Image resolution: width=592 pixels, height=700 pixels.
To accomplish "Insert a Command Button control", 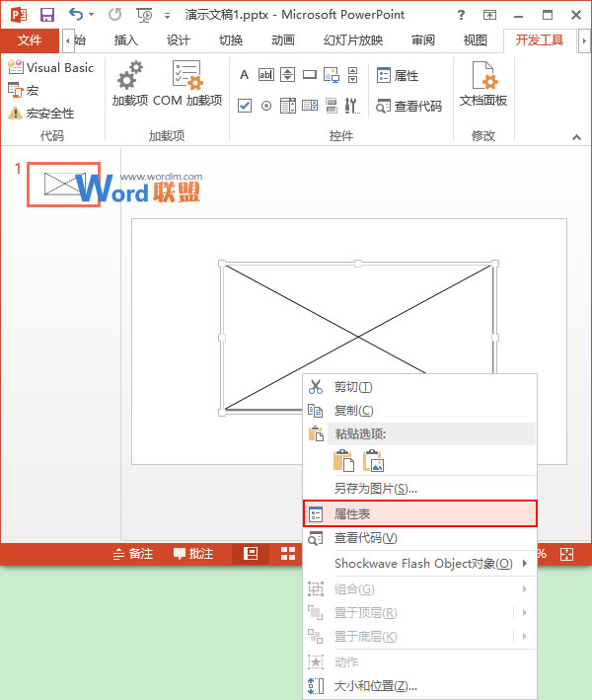I will 310,75.
